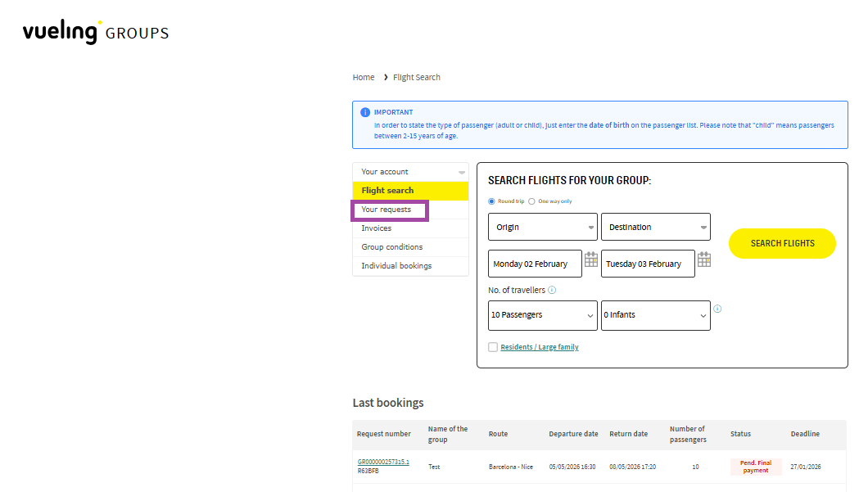Click info icon next to Infants dropdown

(717, 309)
